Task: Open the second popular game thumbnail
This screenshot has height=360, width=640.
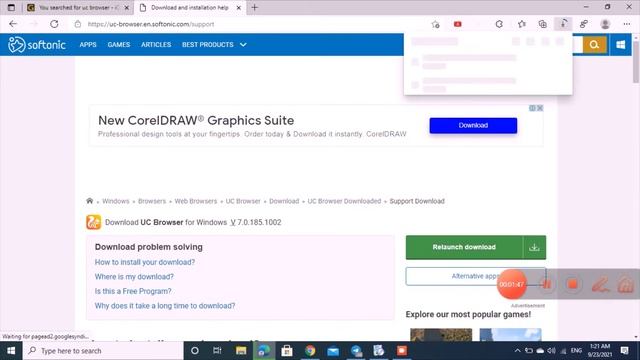Action: (510, 334)
